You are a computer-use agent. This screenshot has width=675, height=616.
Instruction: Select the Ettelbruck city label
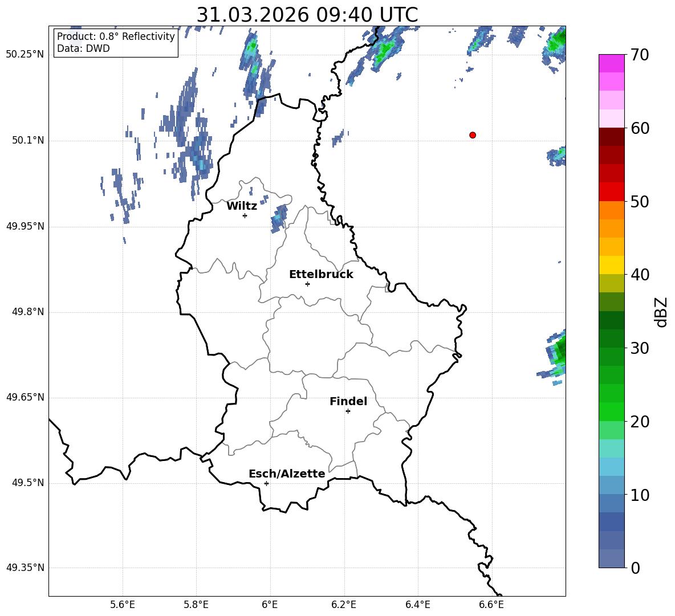click(321, 275)
